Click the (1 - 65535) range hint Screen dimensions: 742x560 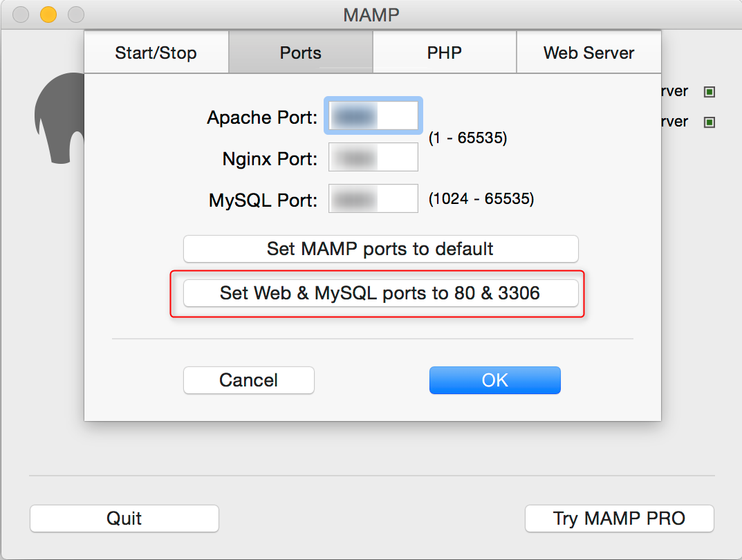[x=468, y=138]
